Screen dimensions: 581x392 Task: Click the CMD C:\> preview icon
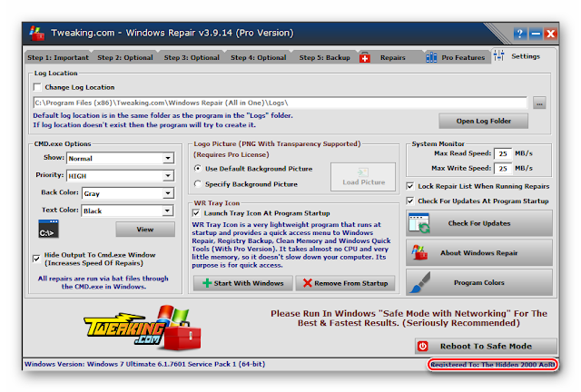(48, 229)
